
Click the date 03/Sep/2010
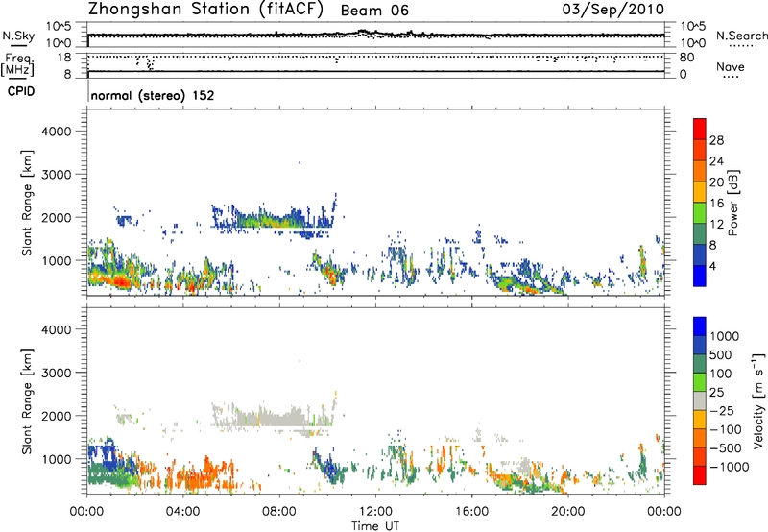(x=613, y=9)
